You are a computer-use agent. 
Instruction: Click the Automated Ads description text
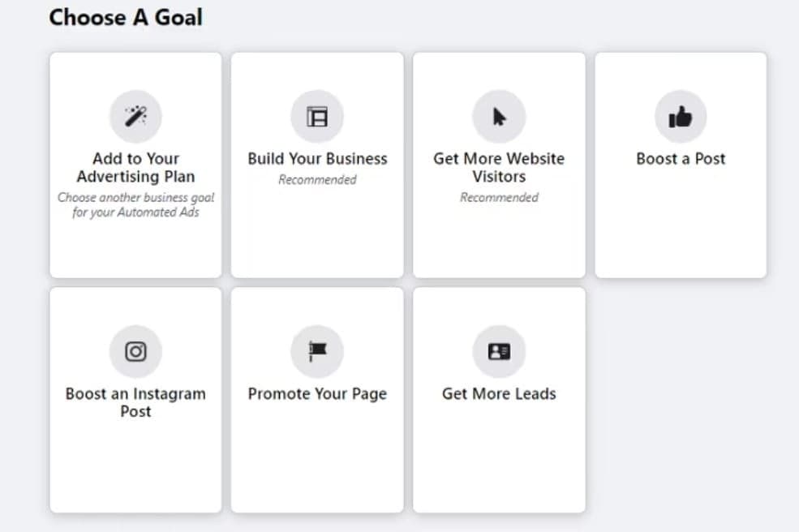point(135,204)
